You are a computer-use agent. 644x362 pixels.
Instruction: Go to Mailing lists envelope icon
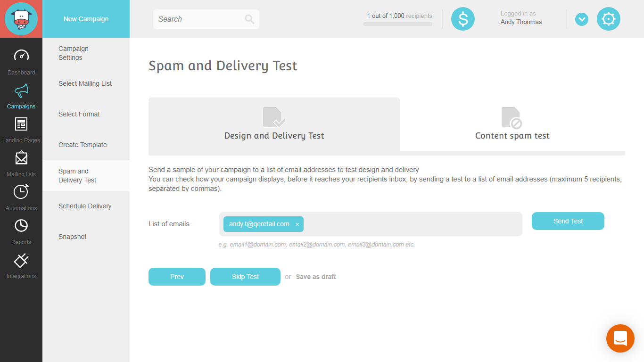click(x=21, y=158)
